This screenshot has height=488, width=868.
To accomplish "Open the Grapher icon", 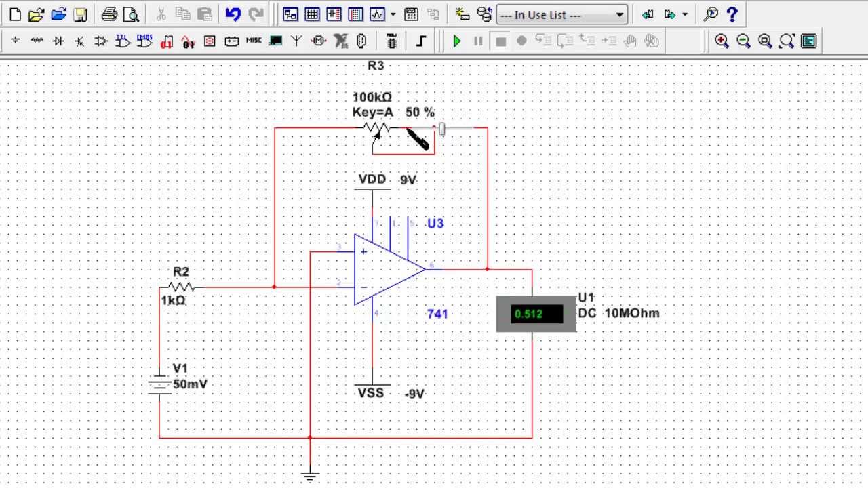I will [378, 14].
